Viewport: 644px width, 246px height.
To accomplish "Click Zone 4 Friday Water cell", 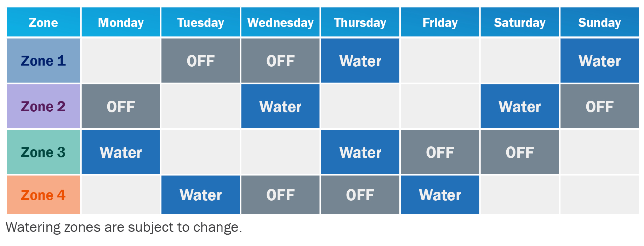I will point(440,195).
